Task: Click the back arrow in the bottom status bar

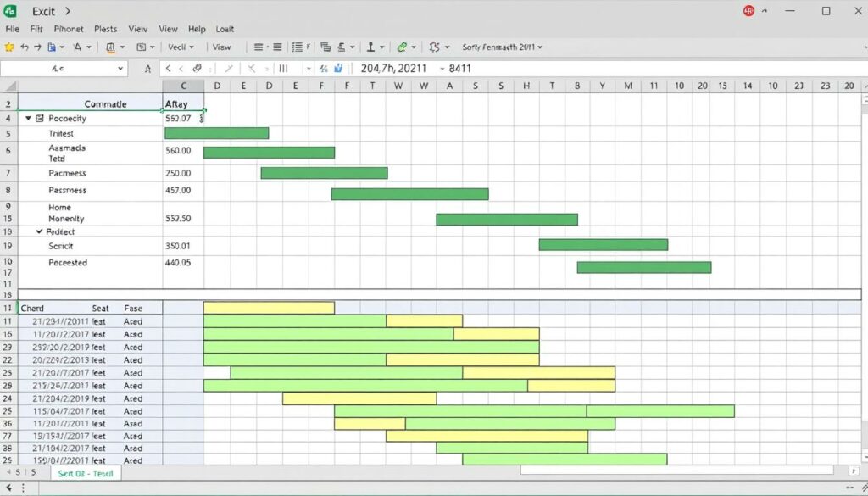Action: pos(8,488)
